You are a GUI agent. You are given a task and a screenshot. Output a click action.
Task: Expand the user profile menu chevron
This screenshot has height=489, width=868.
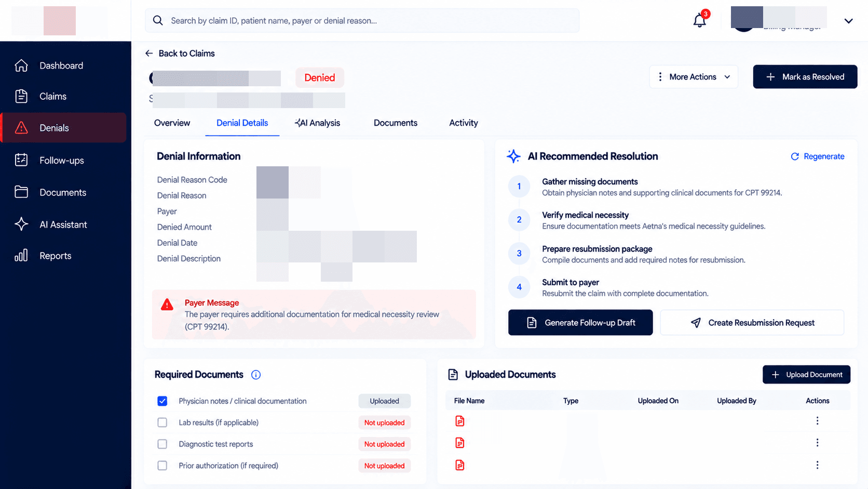tap(849, 21)
